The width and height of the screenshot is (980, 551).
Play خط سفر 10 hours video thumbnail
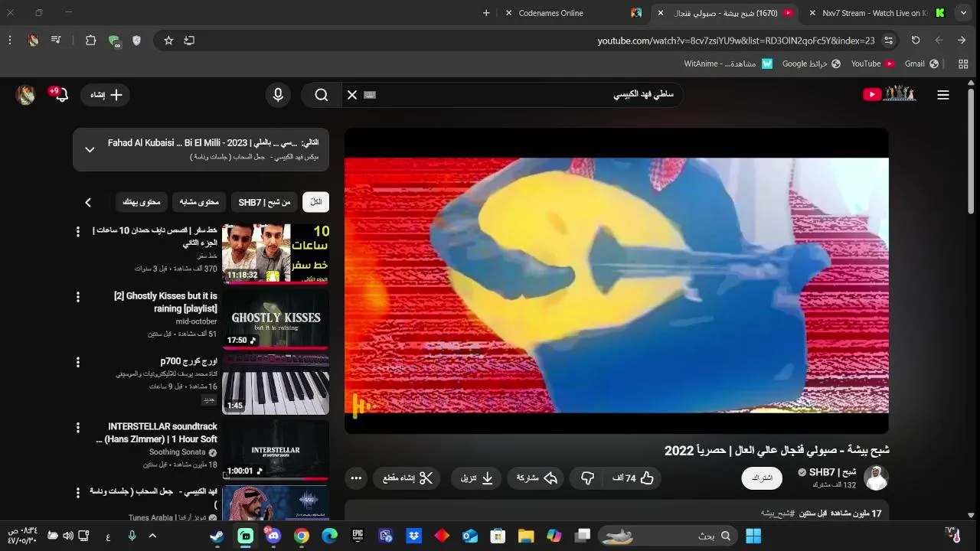click(276, 253)
